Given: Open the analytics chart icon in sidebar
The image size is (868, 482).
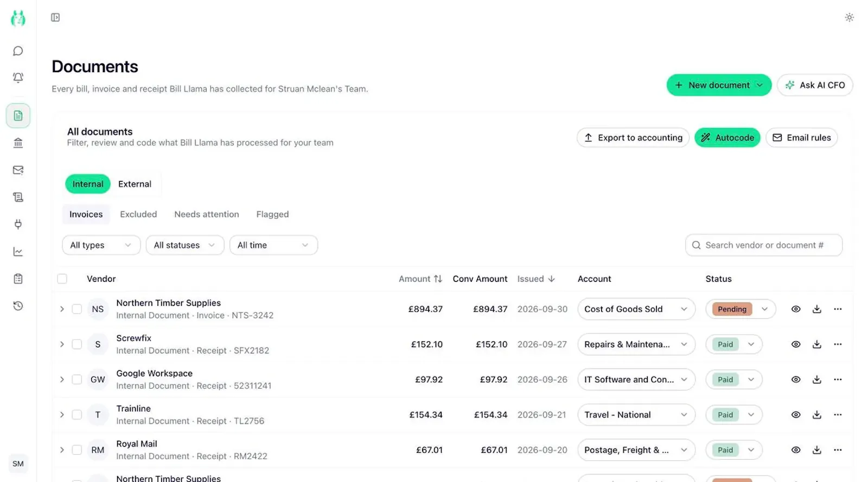Looking at the screenshot, I should [x=18, y=252].
